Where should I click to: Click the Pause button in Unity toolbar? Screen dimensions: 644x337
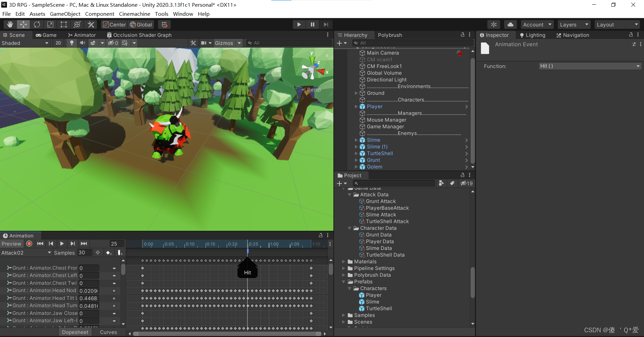(x=313, y=24)
